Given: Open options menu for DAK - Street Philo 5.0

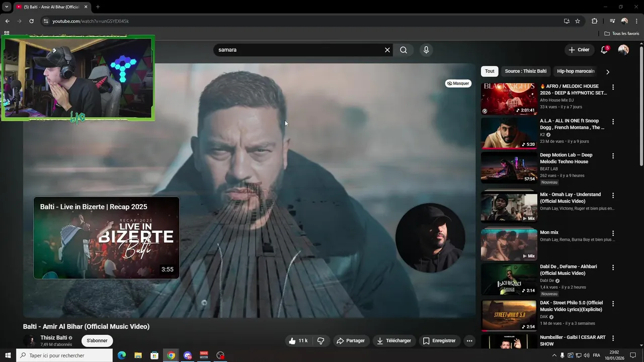Looking at the screenshot, I should pos(613,303).
